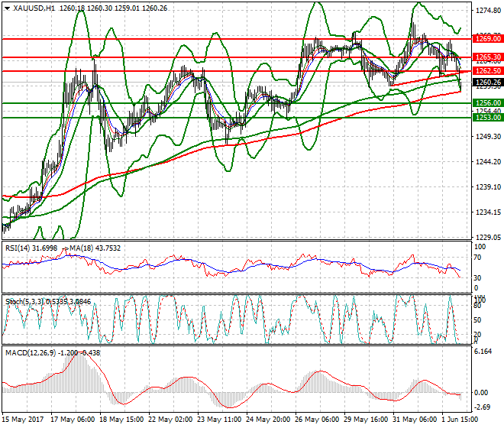Click the Stochastic 80 level scale value

(477, 306)
